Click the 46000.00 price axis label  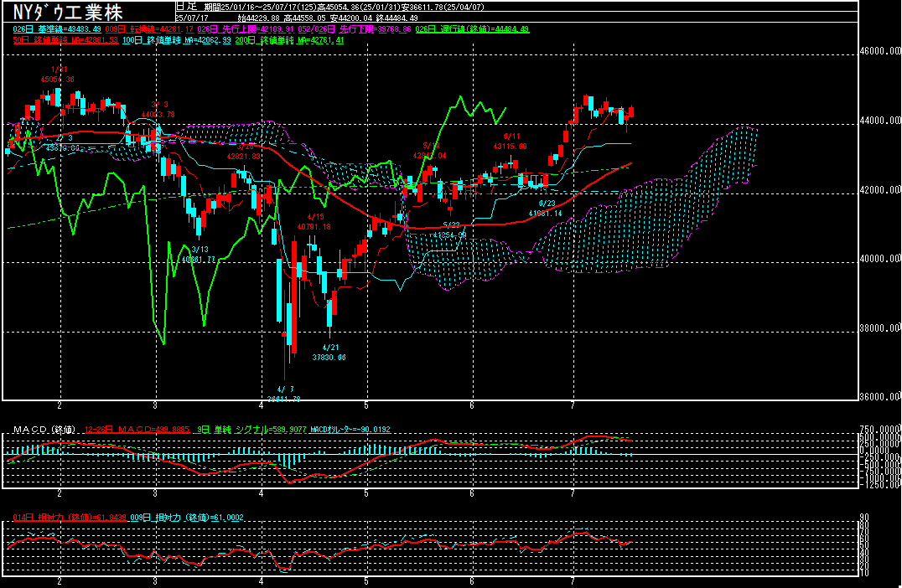point(880,51)
